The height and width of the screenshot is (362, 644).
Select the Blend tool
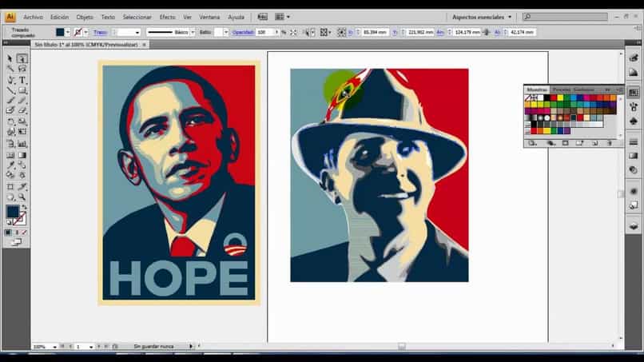coord(22,165)
